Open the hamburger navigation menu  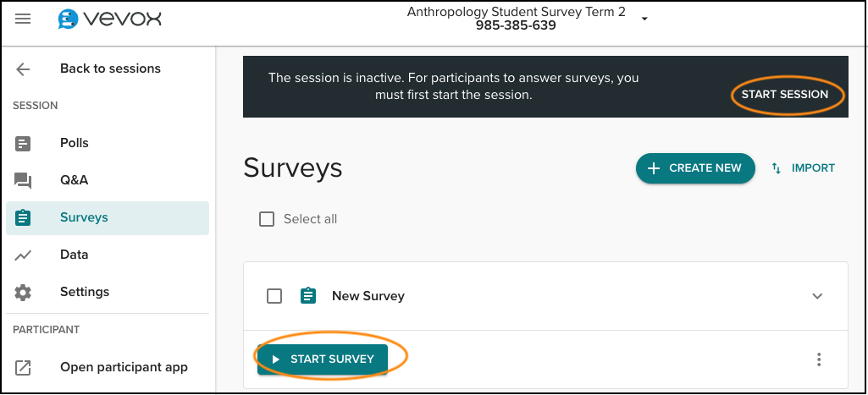pyautogui.click(x=23, y=19)
